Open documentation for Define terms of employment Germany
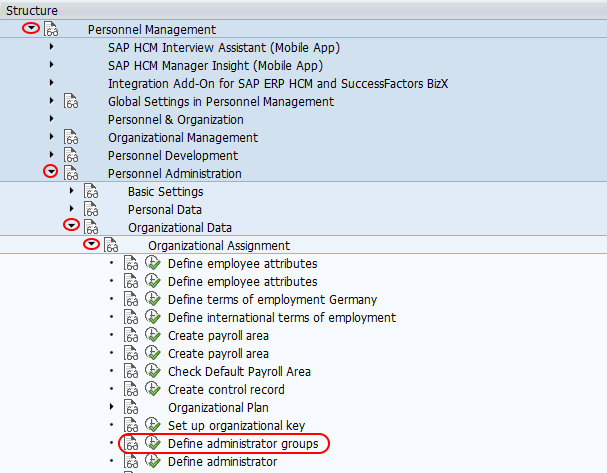 point(131,299)
